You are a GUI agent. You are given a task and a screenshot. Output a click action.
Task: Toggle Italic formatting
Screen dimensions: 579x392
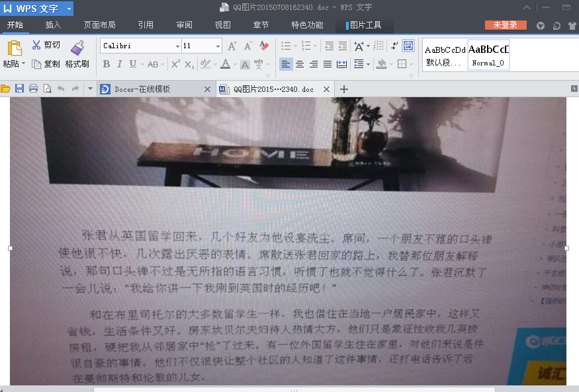click(x=120, y=64)
